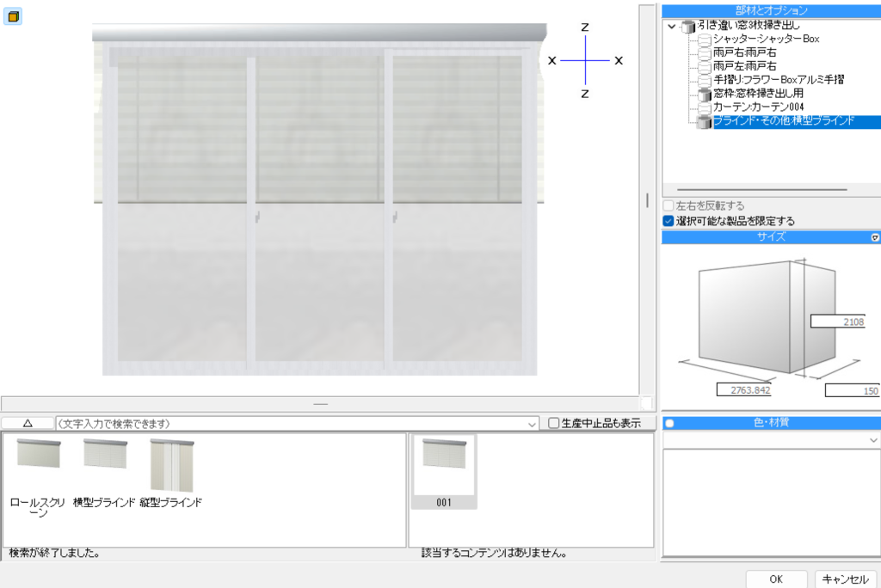
Task: Choose the 横型ブラインド category icon
Action: [x=105, y=454]
